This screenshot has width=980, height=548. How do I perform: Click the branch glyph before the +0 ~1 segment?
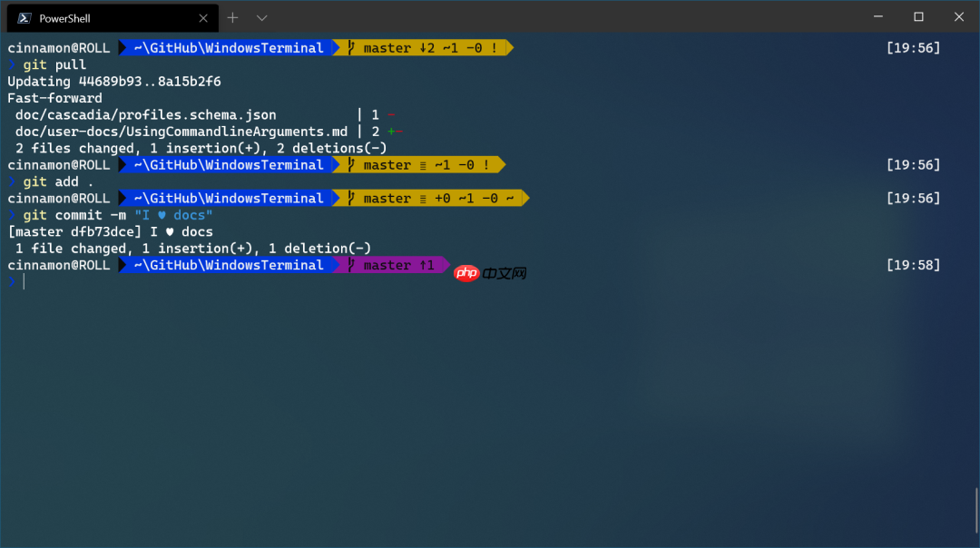[x=349, y=198]
